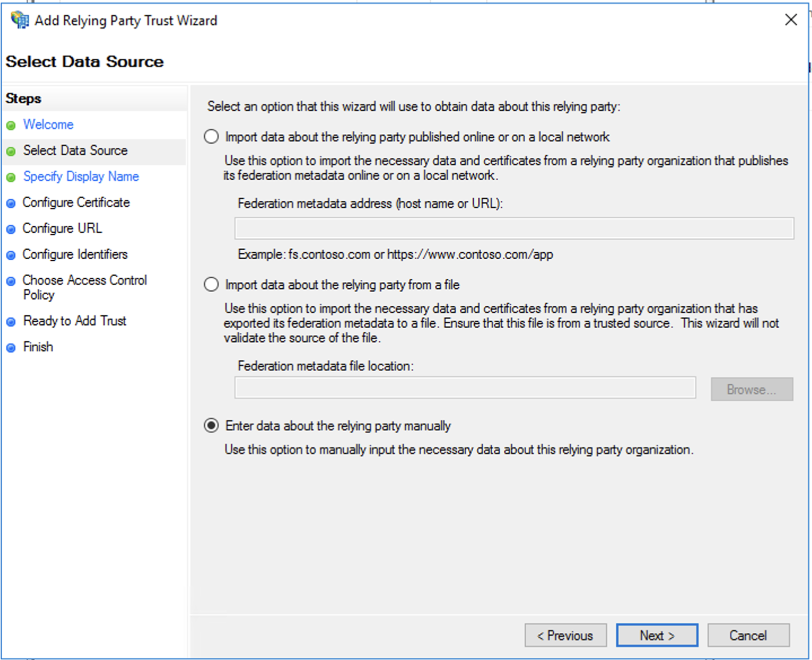Select importing relying party data published online
The image size is (812, 660).
tap(211, 136)
